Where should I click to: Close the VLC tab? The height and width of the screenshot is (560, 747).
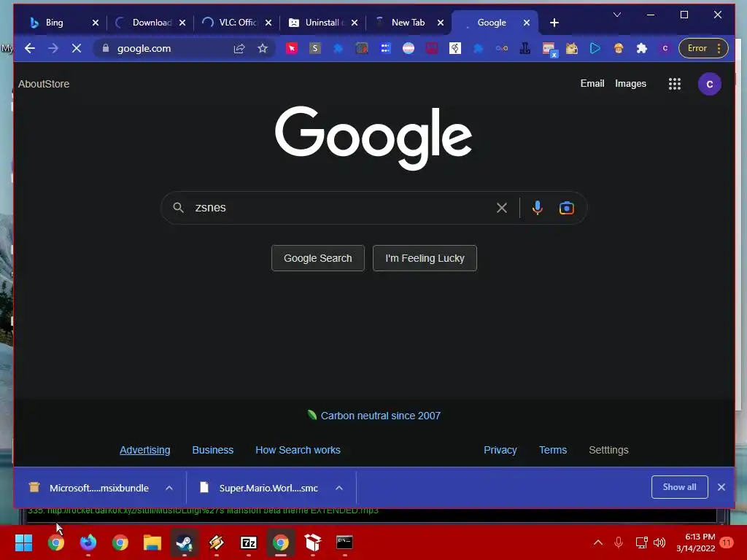click(x=268, y=23)
